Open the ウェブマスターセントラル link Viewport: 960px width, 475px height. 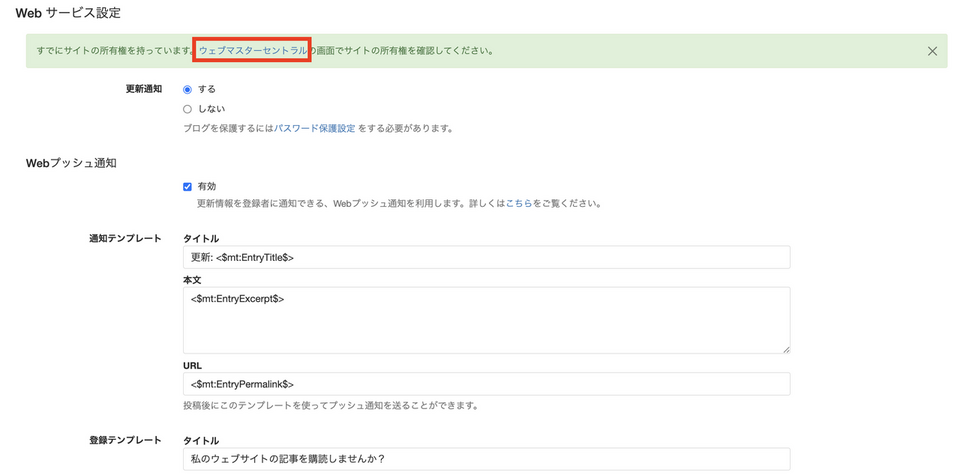[252, 51]
